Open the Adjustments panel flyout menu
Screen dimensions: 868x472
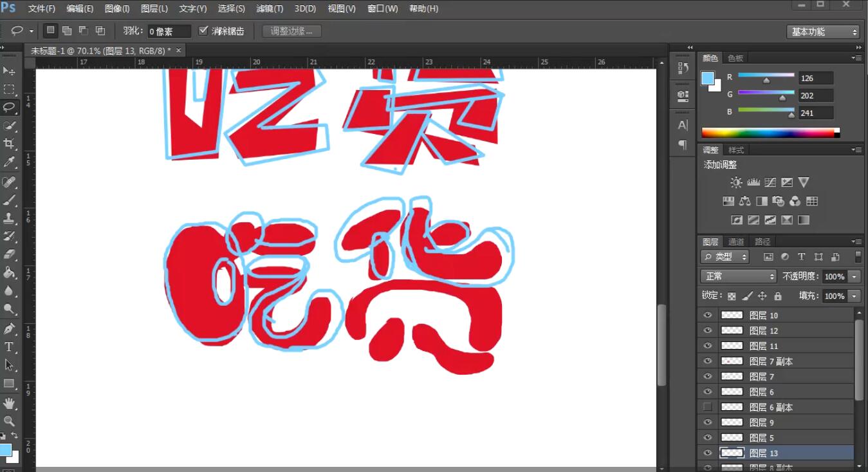856,149
